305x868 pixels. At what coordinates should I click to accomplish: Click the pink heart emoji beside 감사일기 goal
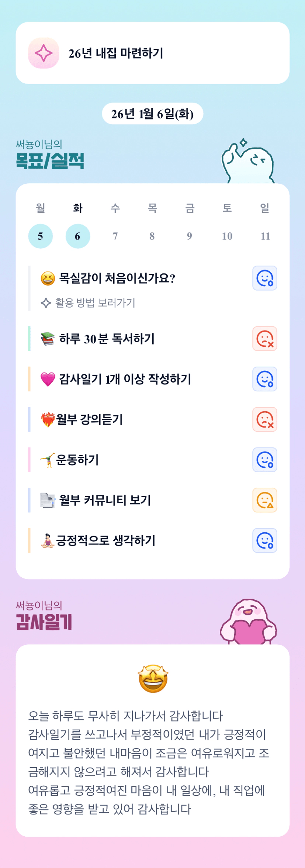click(x=48, y=379)
